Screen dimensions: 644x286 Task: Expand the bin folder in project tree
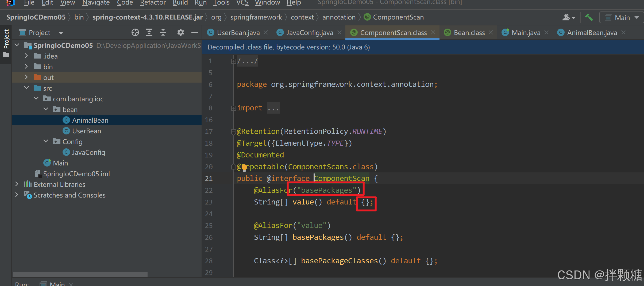pyautogui.click(x=26, y=67)
